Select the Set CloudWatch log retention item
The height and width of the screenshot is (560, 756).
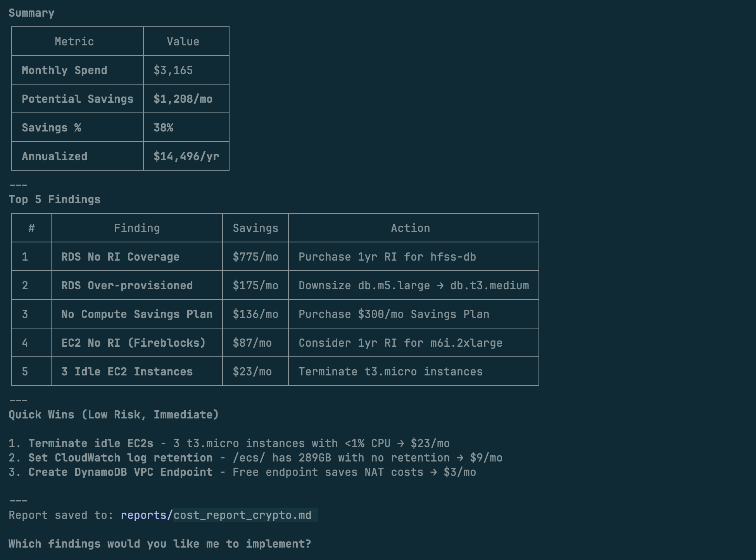point(120,458)
